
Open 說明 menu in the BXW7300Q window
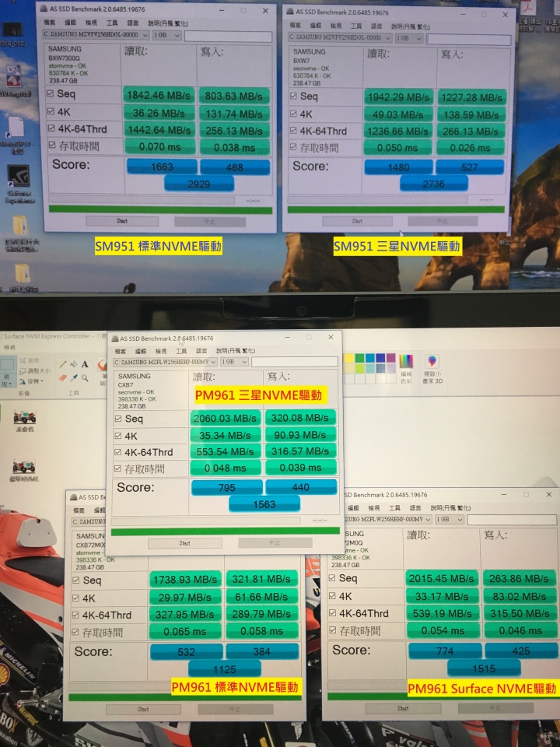[x=168, y=23]
